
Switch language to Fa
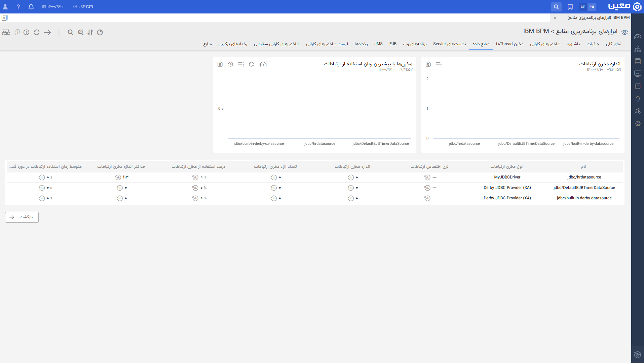click(x=592, y=6)
